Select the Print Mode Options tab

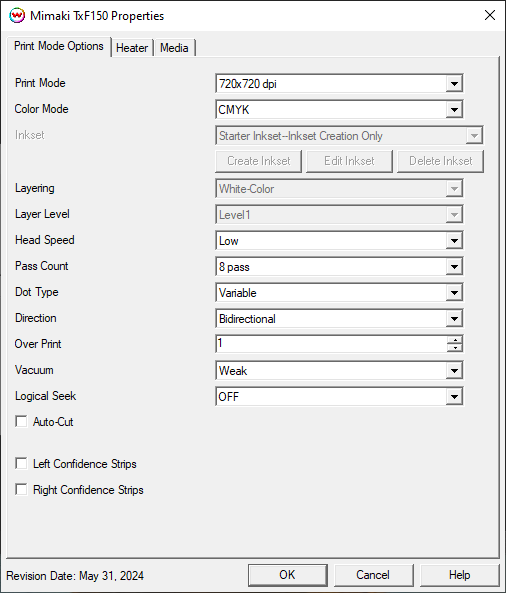click(59, 46)
